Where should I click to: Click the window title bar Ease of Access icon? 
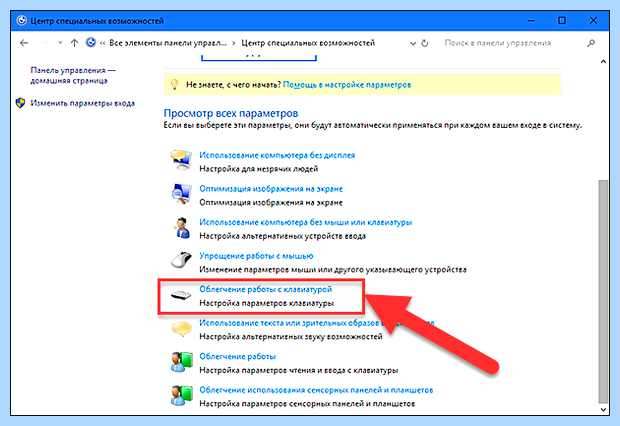[22, 21]
